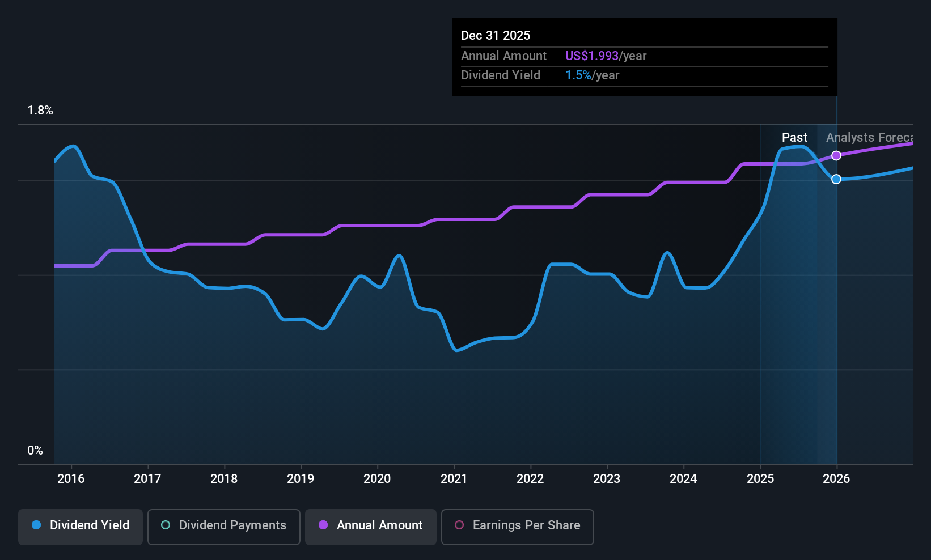Click the Past label on the chart
The image size is (931, 560).
coord(794,138)
